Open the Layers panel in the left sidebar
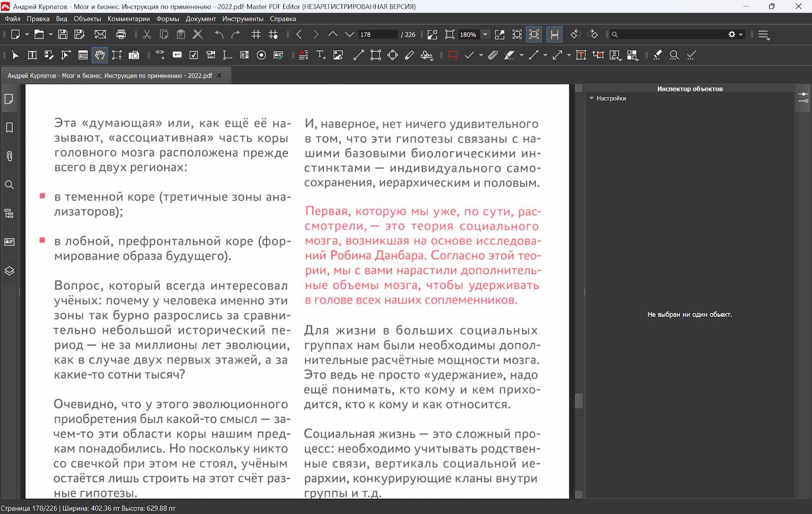Image resolution: width=812 pixels, height=514 pixels. pos(9,271)
